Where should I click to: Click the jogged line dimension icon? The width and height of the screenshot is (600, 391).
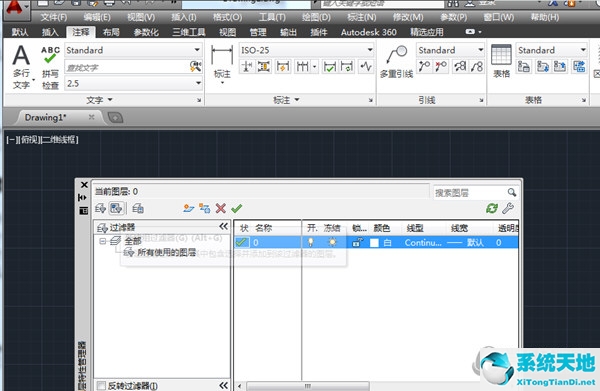[x=366, y=67]
